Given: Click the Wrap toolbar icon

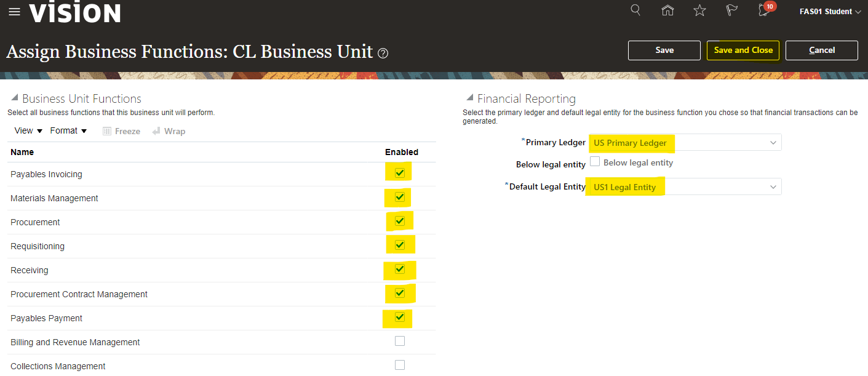Looking at the screenshot, I should tap(169, 131).
